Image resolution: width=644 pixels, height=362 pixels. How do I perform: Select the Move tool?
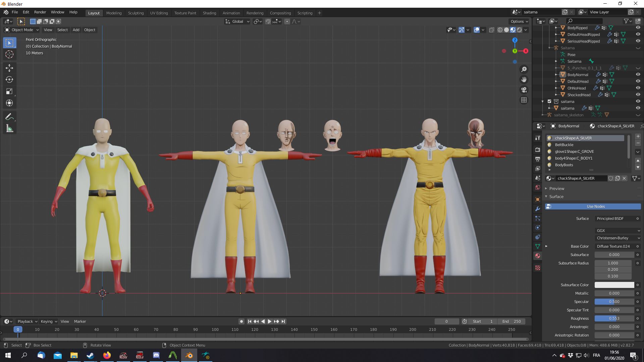pos(9,68)
